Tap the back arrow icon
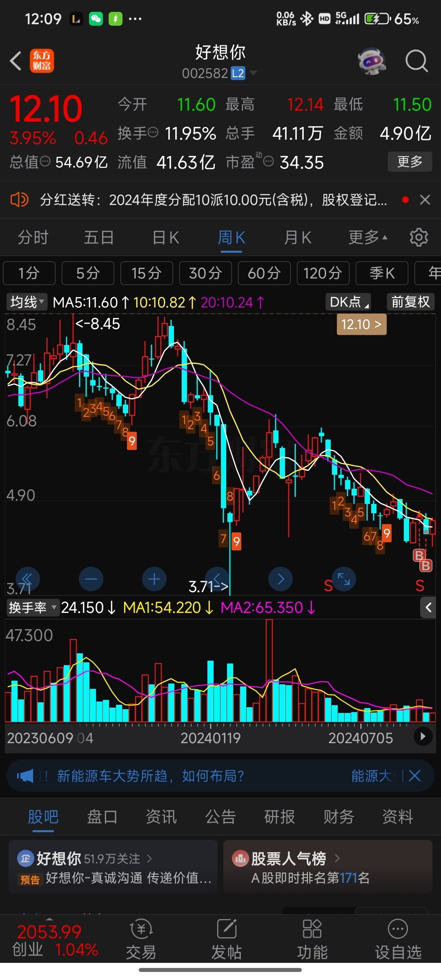This screenshot has width=441, height=980. 16,61
